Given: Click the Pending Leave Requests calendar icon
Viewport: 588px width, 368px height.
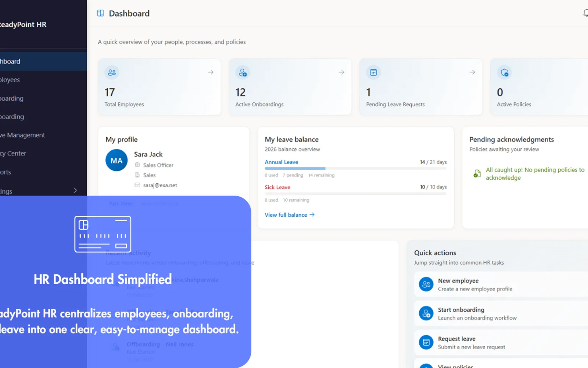Looking at the screenshot, I should point(373,72).
